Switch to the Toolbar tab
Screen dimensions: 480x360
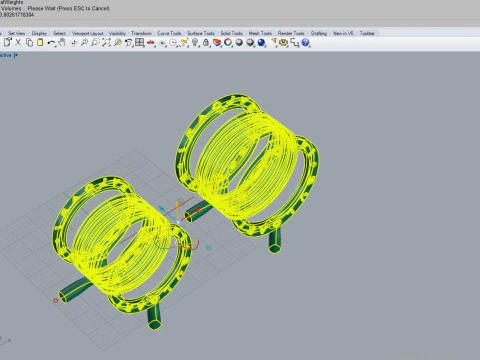(x=367, y=33)
